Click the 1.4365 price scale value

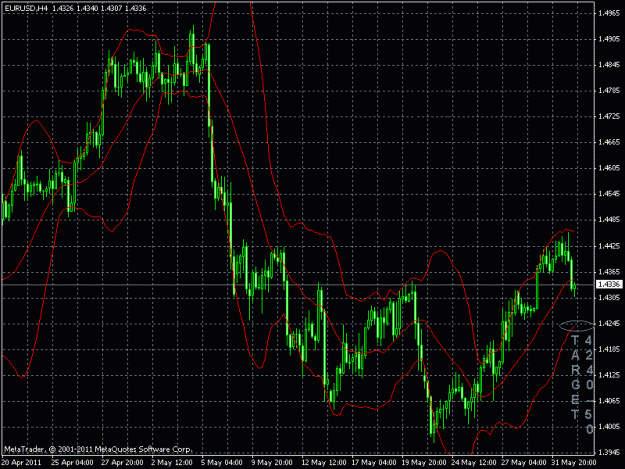(609, 272)
